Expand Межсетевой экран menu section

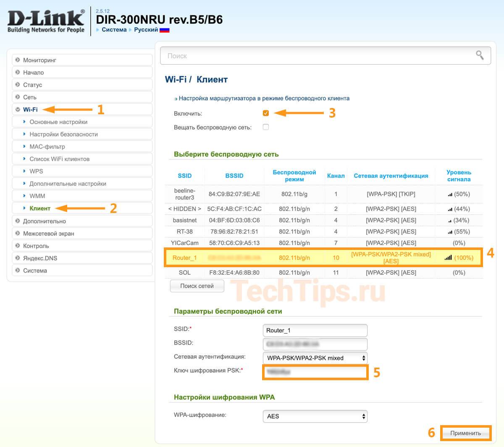click(82, 233)
